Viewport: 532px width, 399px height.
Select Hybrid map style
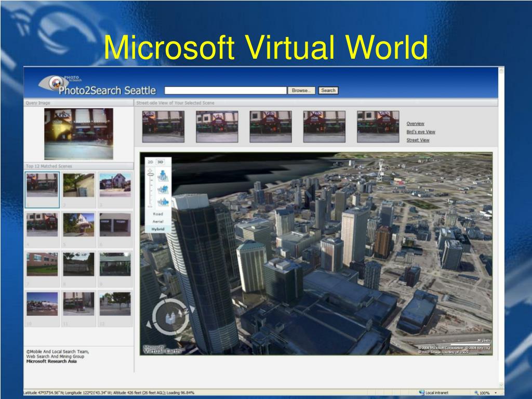point(158,229)
